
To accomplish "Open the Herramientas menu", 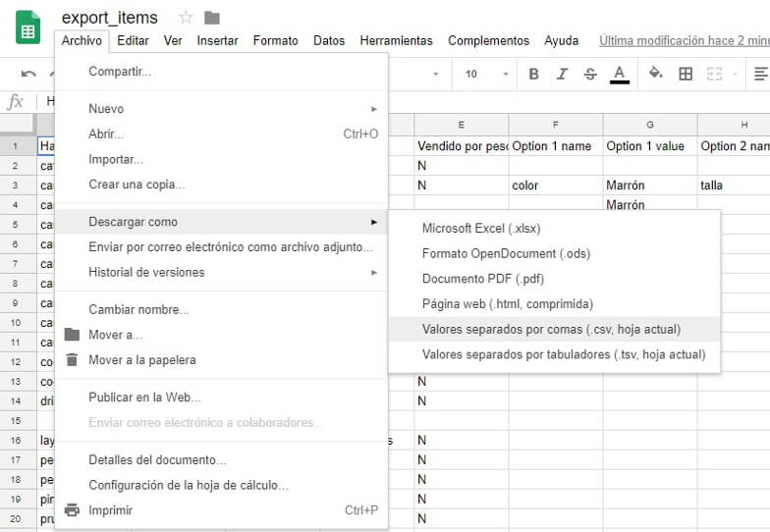I will coord(397,41).
